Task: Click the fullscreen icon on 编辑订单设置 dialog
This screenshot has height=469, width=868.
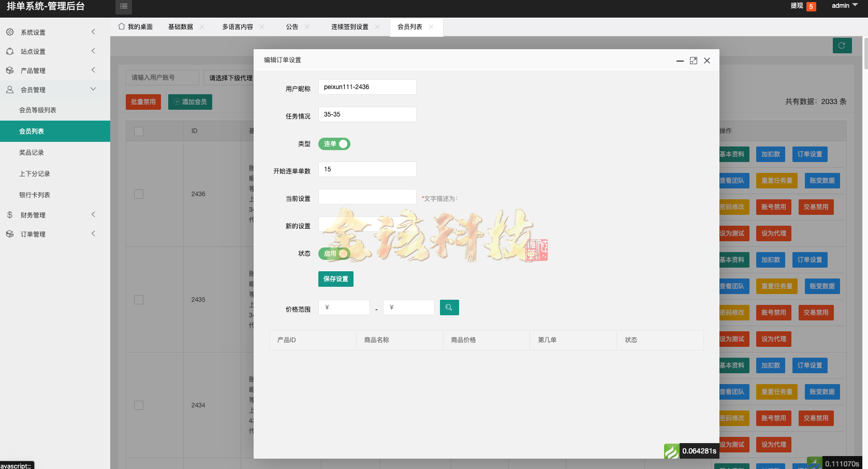Action: 694,61
